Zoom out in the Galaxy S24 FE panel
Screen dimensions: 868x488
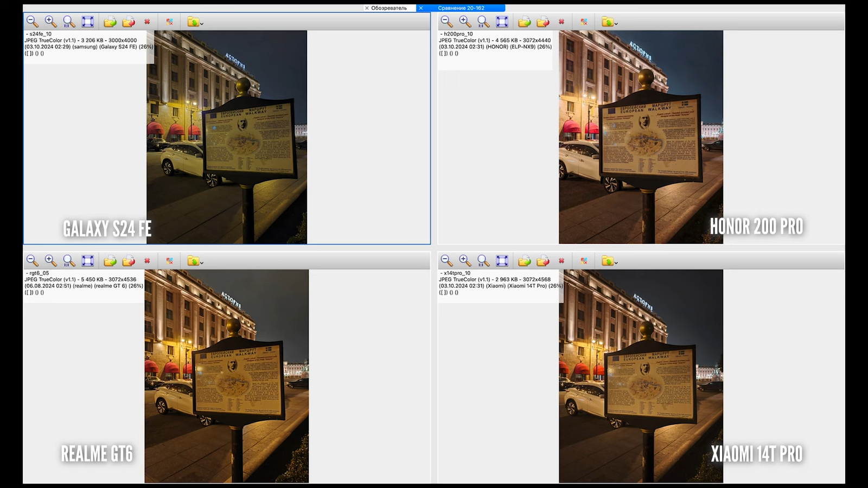(32, 22)
